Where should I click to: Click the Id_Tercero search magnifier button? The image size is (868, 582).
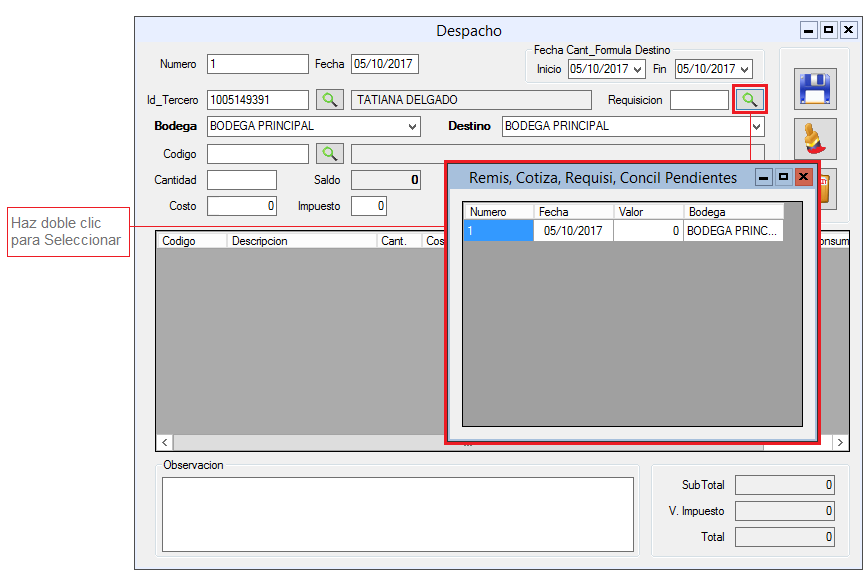[x=329, y=100]
